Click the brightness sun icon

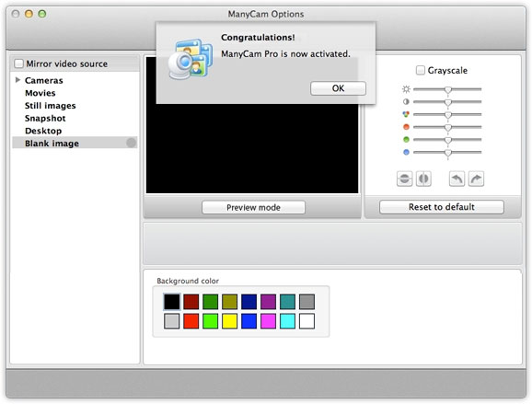tap(406, 89)
